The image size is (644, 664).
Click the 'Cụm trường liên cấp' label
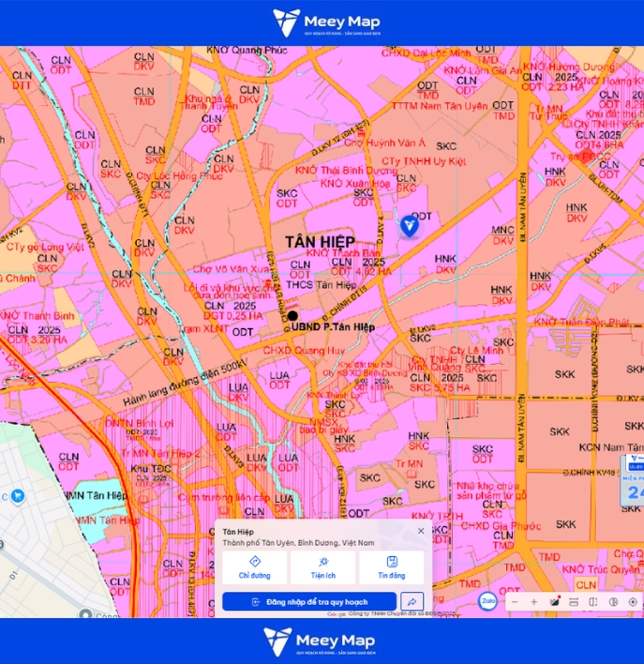coord(224,498)
